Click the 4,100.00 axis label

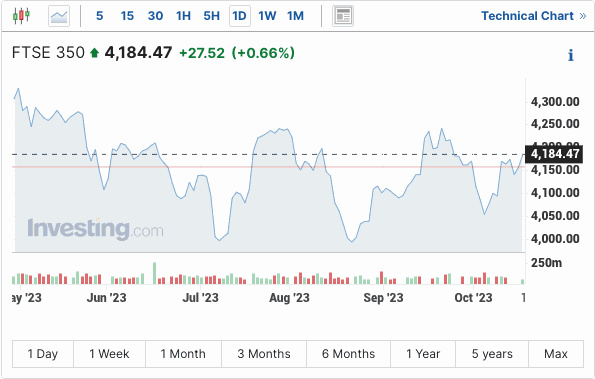pos(555,193)
